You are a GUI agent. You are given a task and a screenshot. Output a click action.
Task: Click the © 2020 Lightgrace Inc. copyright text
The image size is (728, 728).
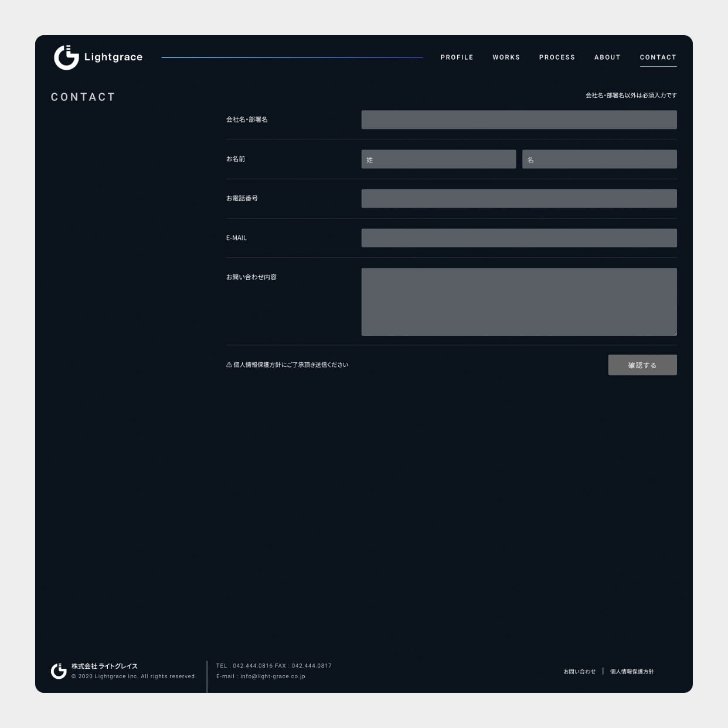[x=134, y=676]
